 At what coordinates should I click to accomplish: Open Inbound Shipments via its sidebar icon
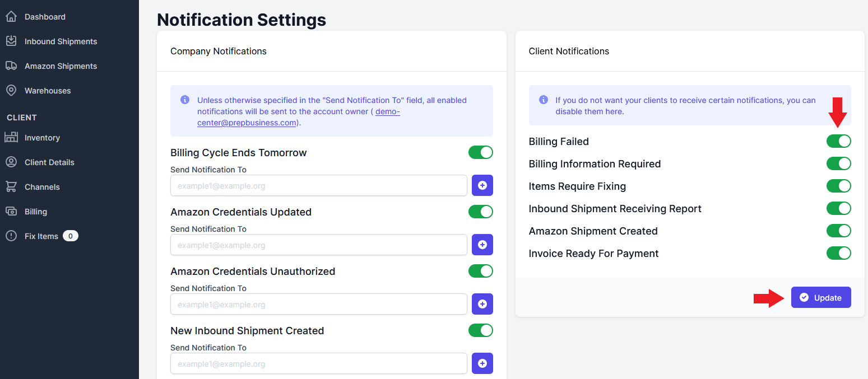11,41
